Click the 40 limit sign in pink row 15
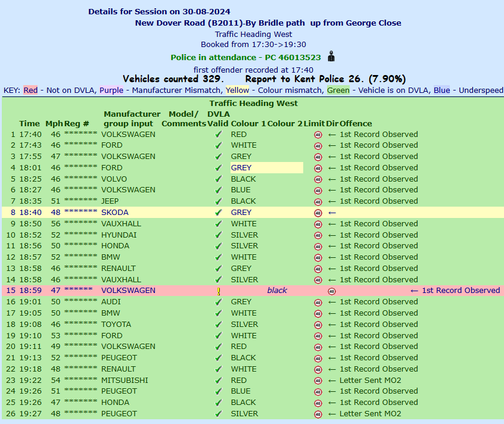The image size is (504, 424). 332,291
